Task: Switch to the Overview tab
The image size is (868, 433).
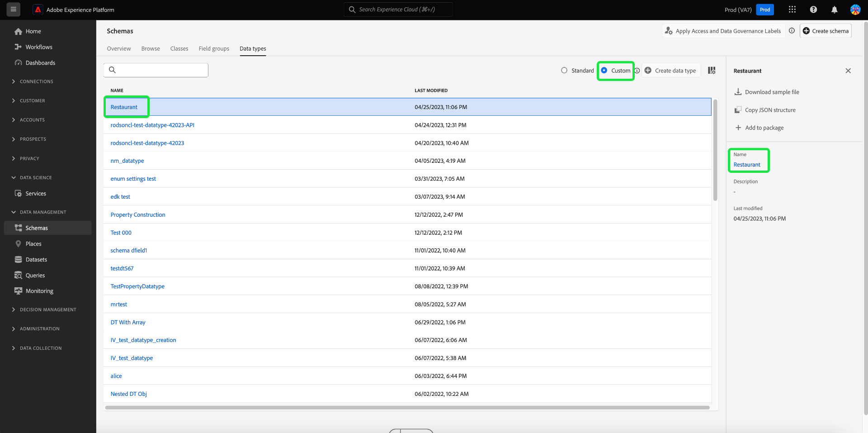Action: pos(119,48)
